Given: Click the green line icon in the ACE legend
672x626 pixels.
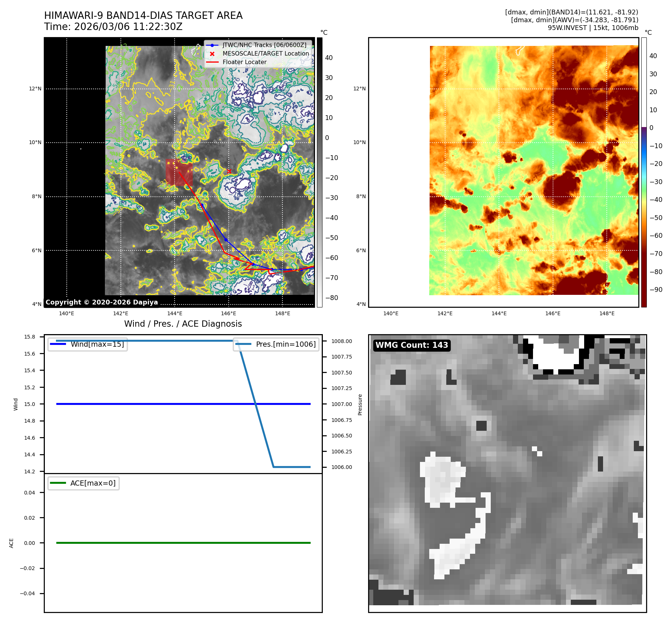Looking at the screenshot, I should (x=58, y=483).
